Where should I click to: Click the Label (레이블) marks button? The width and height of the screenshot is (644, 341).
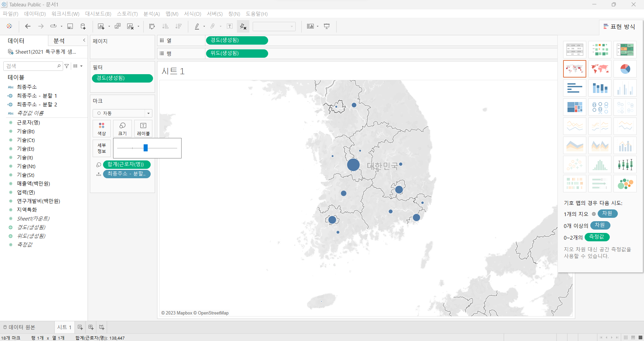[143, 129]
